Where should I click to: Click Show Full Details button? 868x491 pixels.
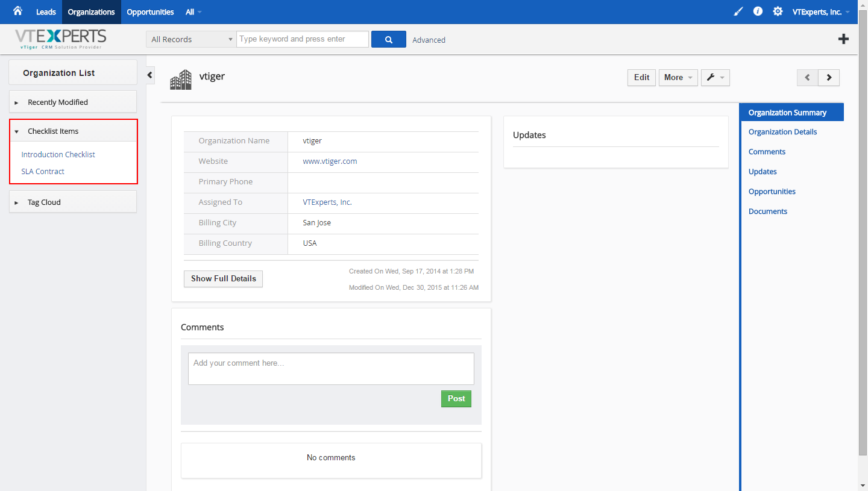pyautogui.click(x=223, y=278)
